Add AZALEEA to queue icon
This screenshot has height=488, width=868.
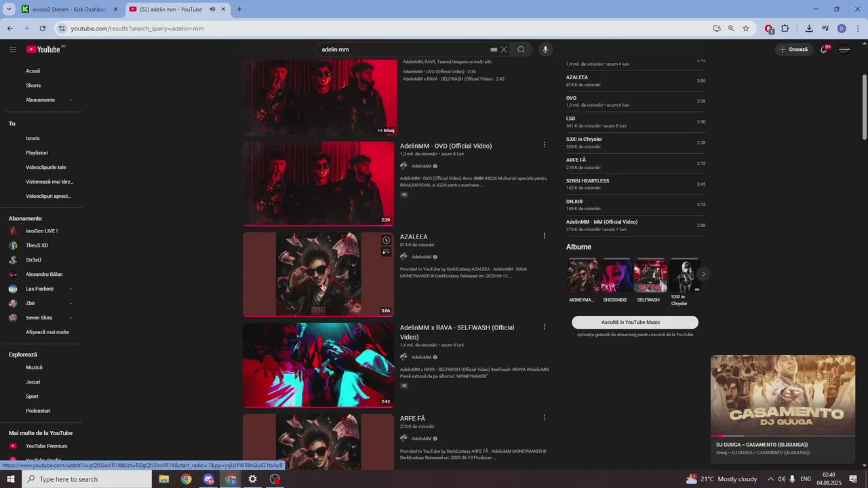tap(386, 252)
